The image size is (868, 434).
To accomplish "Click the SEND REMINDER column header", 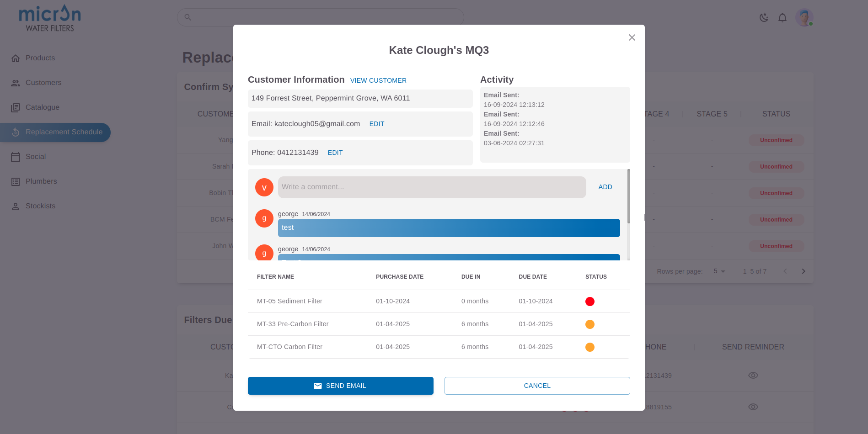I will click(753, 347).
